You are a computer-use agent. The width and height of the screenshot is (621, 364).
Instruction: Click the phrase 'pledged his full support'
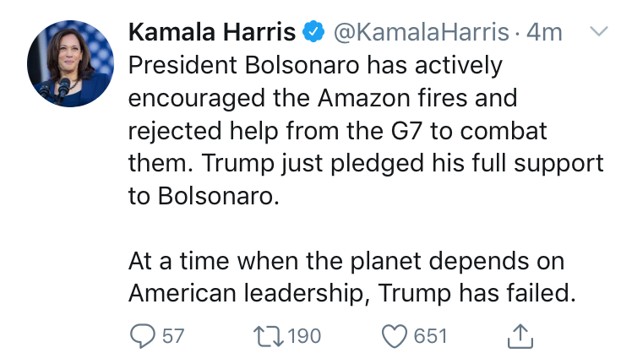467,163
